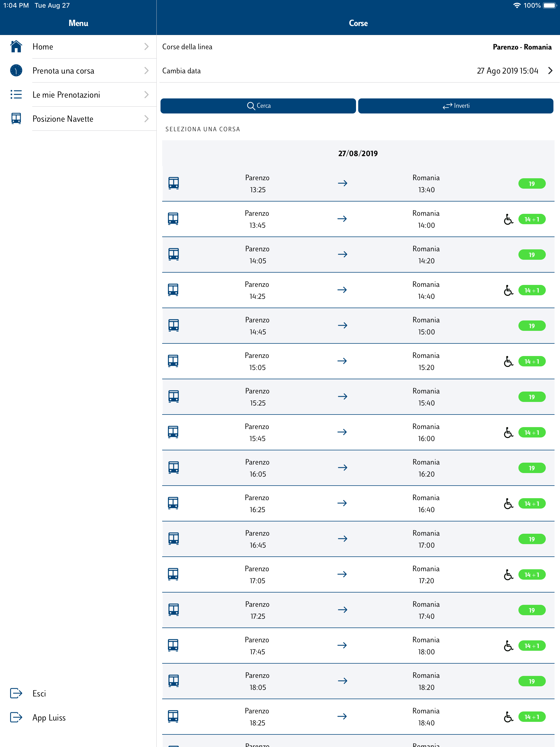The image size is (560, 747).
Task: Select Prenota una corsa menu entry
Action: [63, 71]
